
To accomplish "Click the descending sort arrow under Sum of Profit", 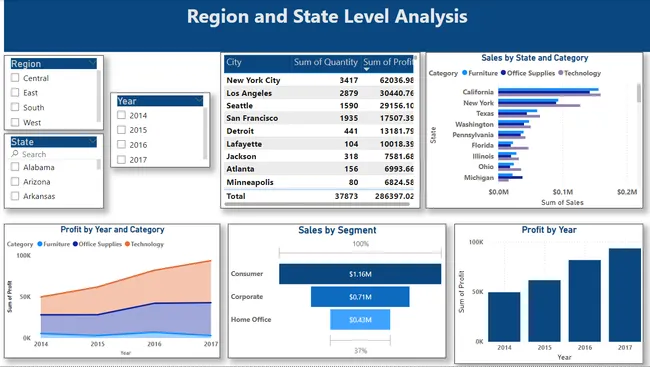I will 366,69.
